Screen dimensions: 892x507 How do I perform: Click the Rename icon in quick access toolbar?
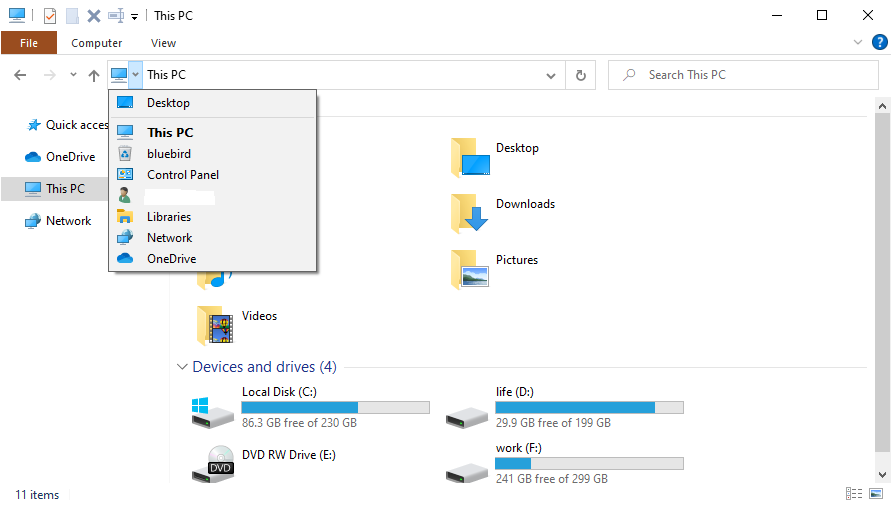click(x=116, y=15)
